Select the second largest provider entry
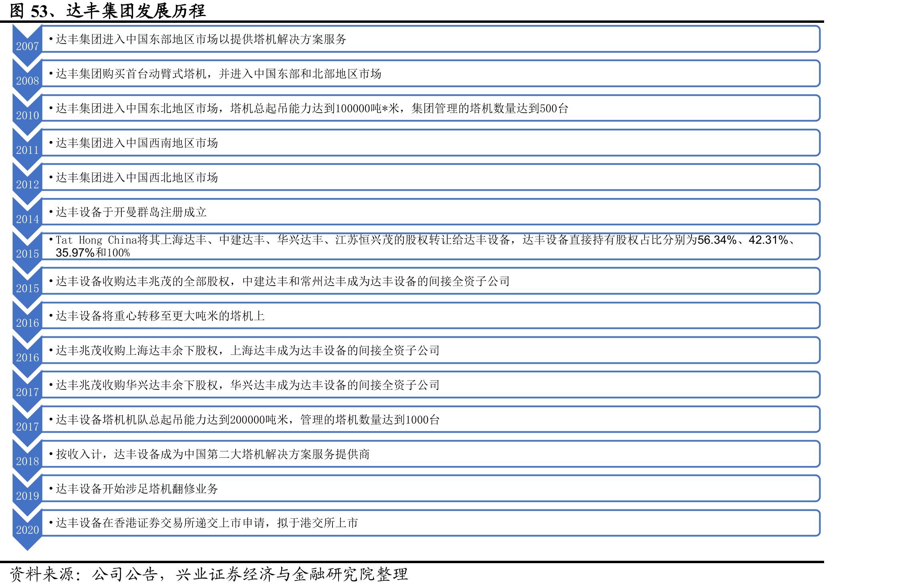 coord(431,454)
